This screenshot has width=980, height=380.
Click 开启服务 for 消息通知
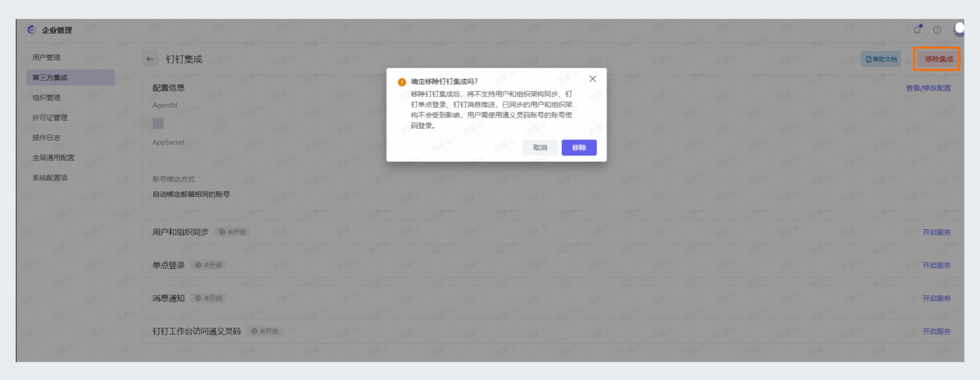[x=937, y=298]
